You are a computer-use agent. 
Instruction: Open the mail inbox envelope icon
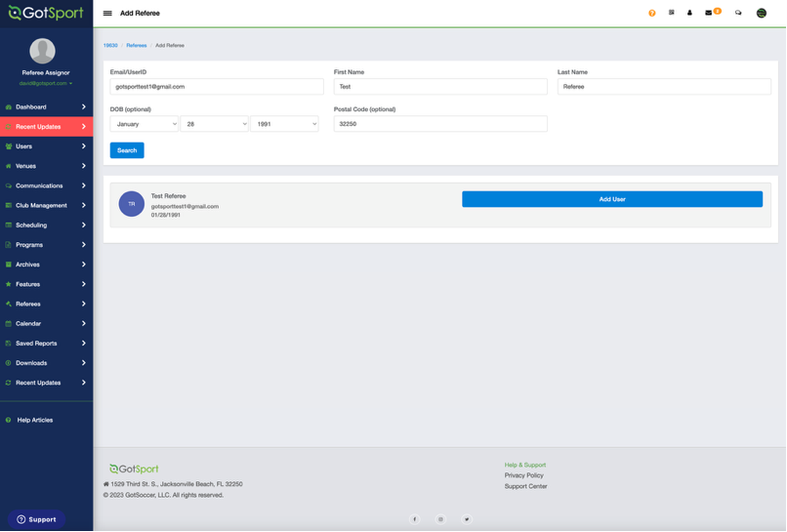pyautogui.click(x=710, y=13)
